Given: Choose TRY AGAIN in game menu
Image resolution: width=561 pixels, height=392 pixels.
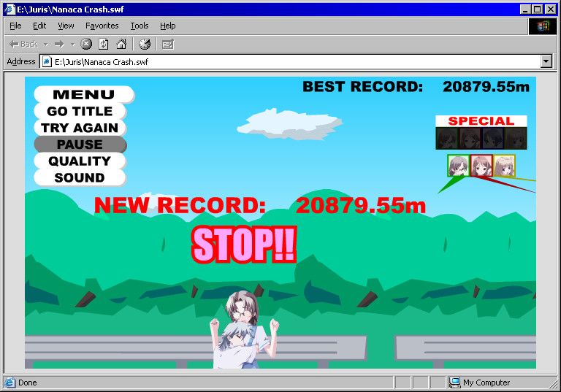Looking at the screenshot, I should click(x=80, y=128).
